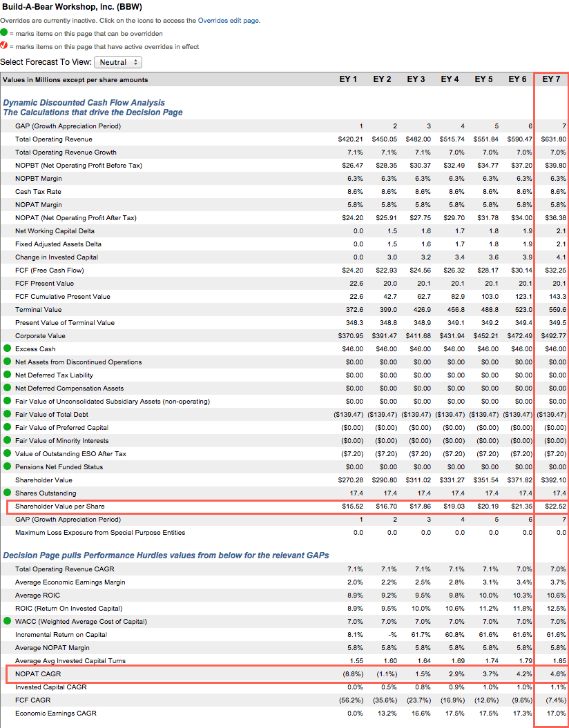Screen dimensions: 569x728
Task: Click the Decision Page Performance Hurdles heading
Action: 166,555
